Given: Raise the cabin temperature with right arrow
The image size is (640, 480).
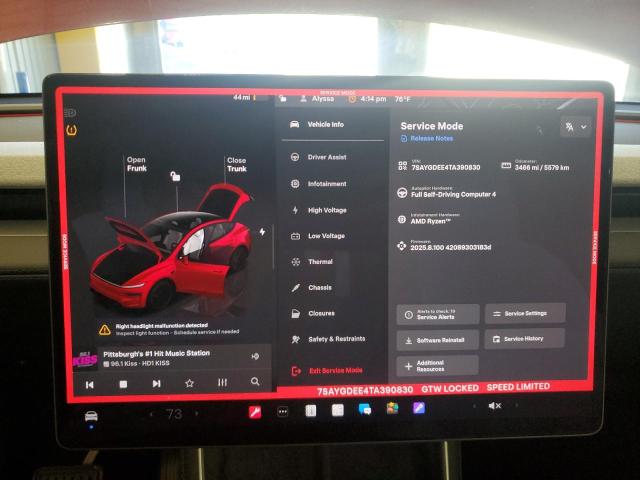Looking at the screenshot, I should point(197,413).
